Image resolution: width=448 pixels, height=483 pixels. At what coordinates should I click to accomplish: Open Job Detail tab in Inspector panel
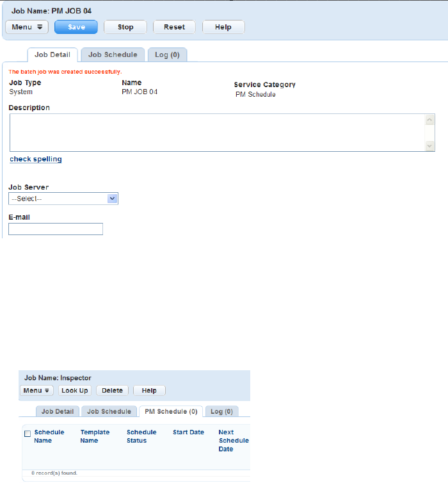58,411
